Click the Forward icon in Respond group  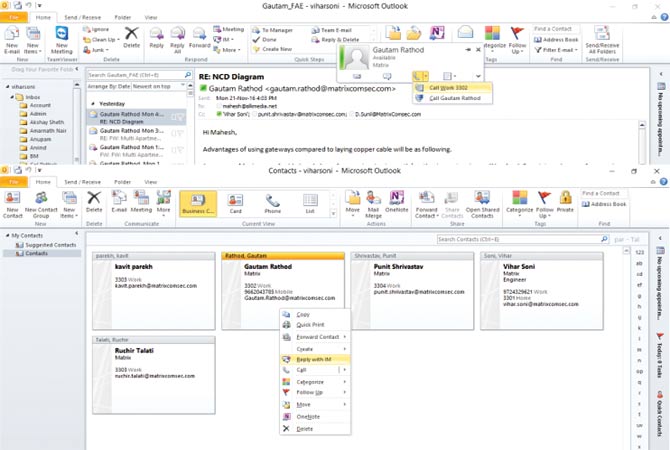tap(199, 37)
